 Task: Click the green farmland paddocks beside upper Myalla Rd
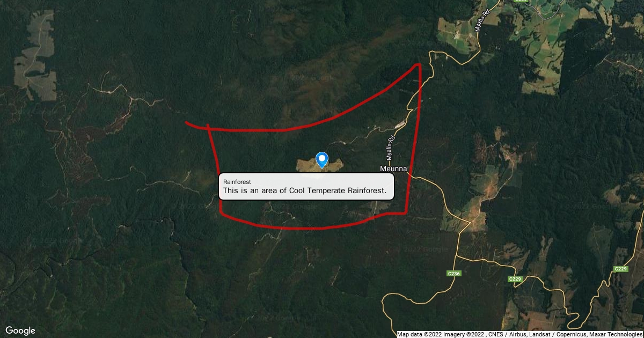click(x=455, y=36)
